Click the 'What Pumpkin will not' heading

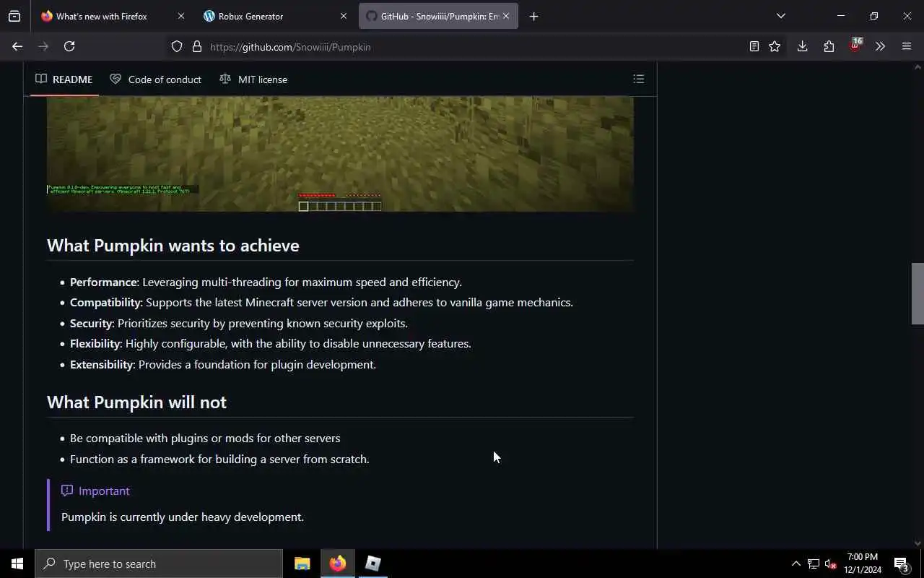(x=136, y=402)
